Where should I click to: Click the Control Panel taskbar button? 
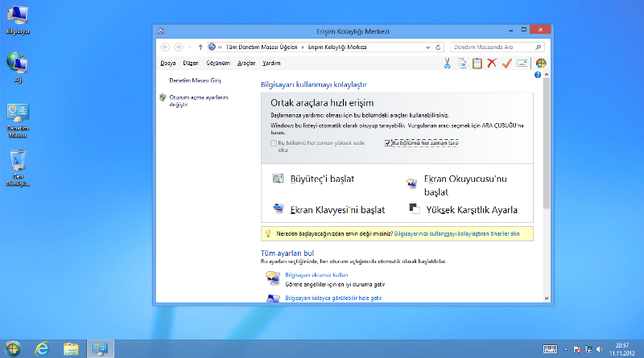100,349
